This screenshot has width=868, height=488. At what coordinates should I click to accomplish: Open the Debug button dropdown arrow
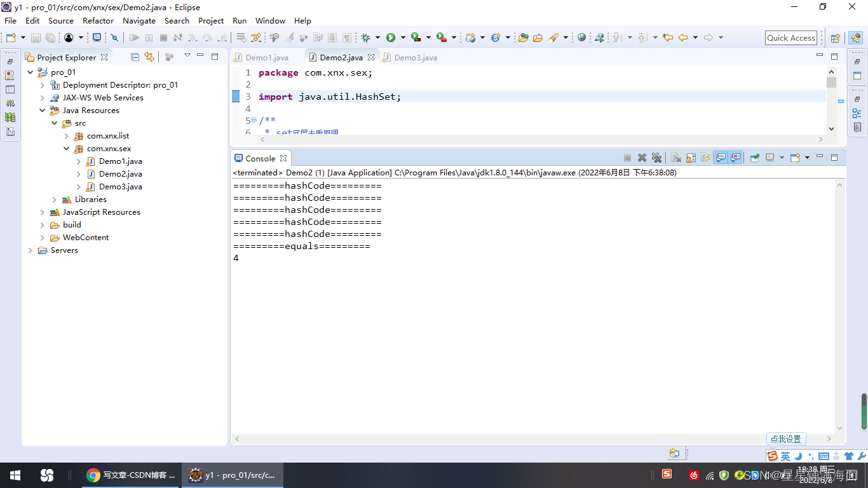(x=377, y=37)
